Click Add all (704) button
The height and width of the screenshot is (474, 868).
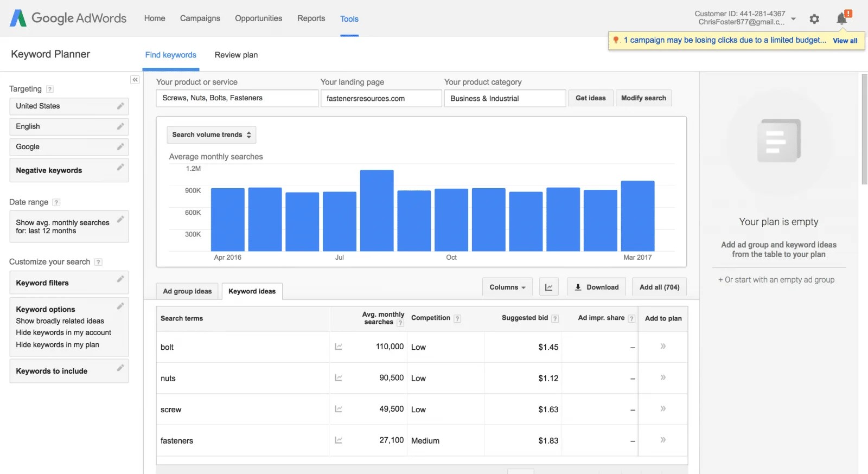point(659,287)
